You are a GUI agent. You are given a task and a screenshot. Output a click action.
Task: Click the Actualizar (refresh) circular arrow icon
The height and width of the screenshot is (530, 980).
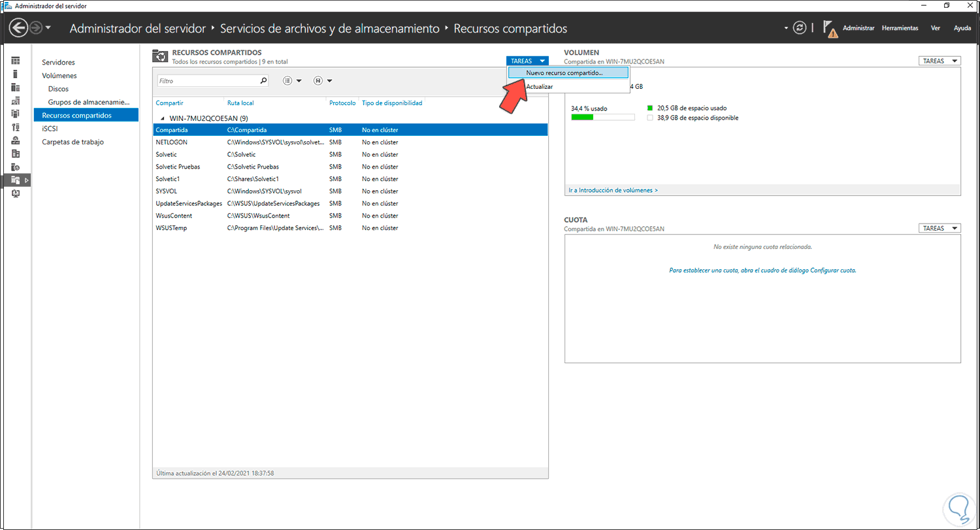[x=800, y=28]
